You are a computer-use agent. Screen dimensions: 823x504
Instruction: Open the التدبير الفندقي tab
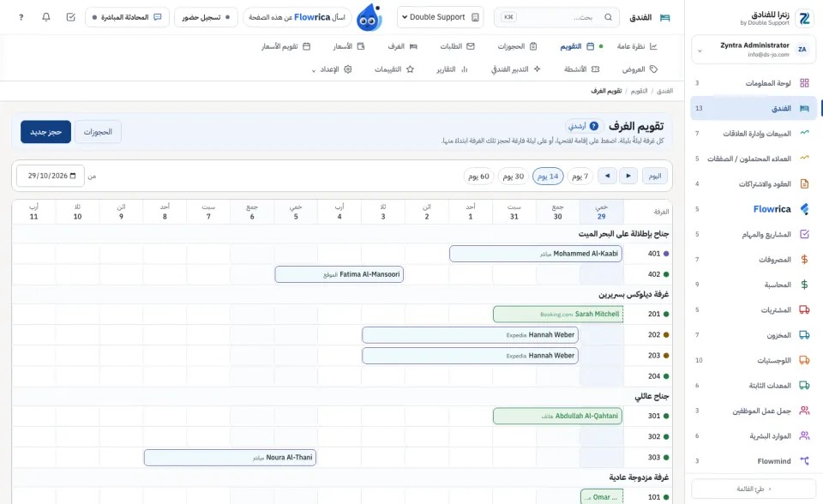[515, 69]
